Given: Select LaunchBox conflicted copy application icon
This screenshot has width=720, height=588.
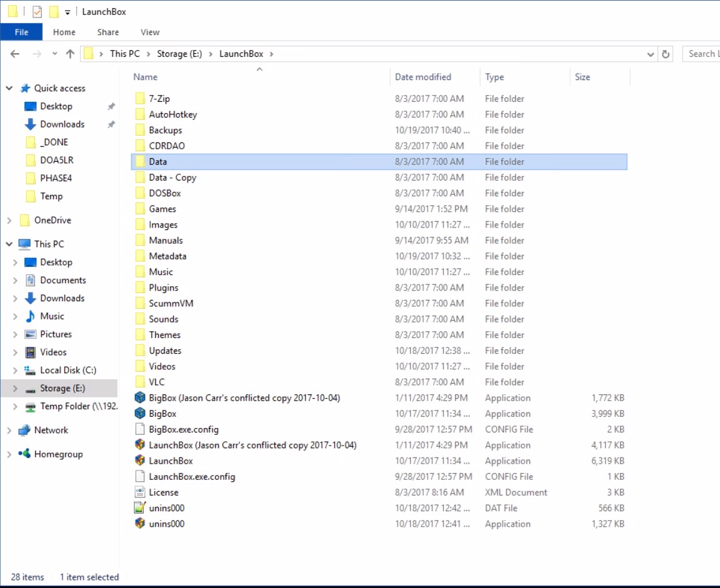Looking at the screenshot, I should click(x=140, y=445).
